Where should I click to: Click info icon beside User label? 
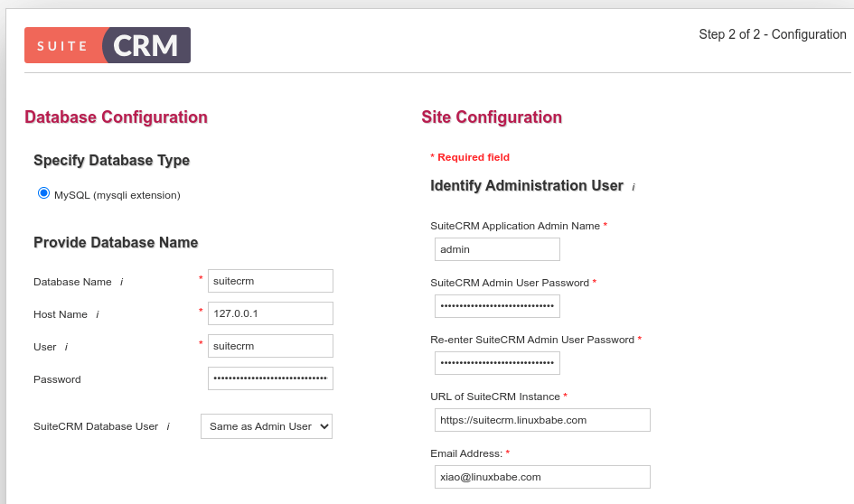tap(66, 347)
